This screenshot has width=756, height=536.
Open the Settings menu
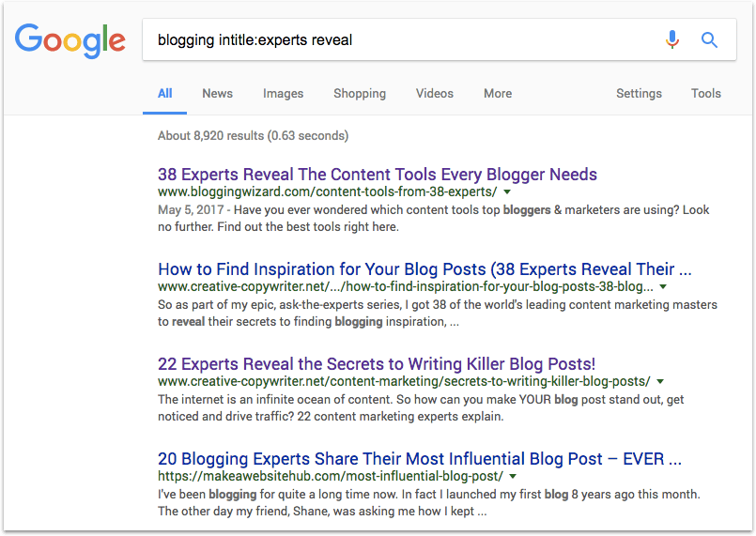pos(639,94)
